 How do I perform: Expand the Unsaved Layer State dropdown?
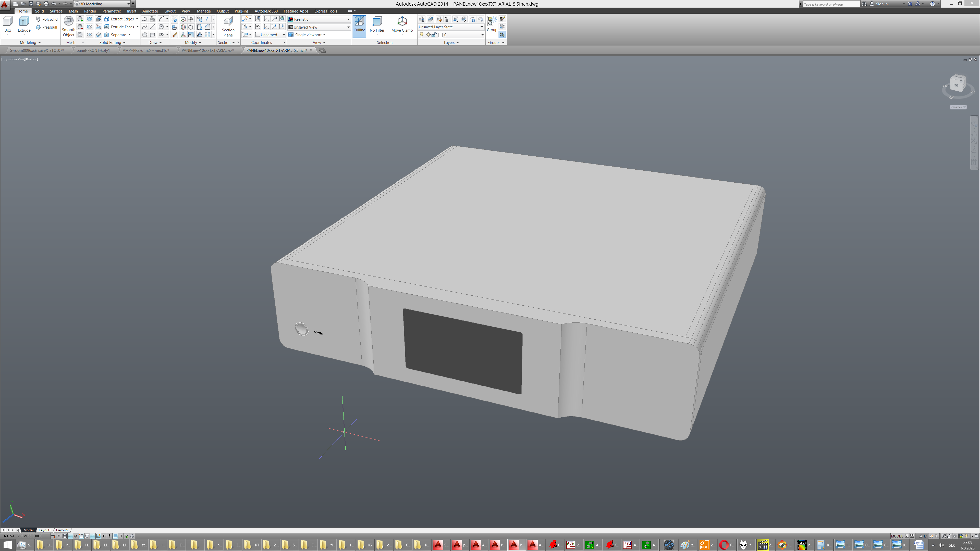tap(481, 27)
